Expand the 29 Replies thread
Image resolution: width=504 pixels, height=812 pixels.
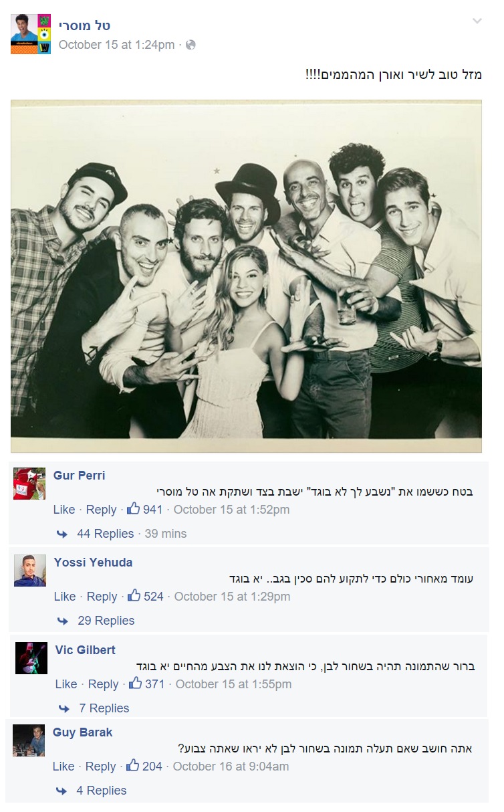106,621
